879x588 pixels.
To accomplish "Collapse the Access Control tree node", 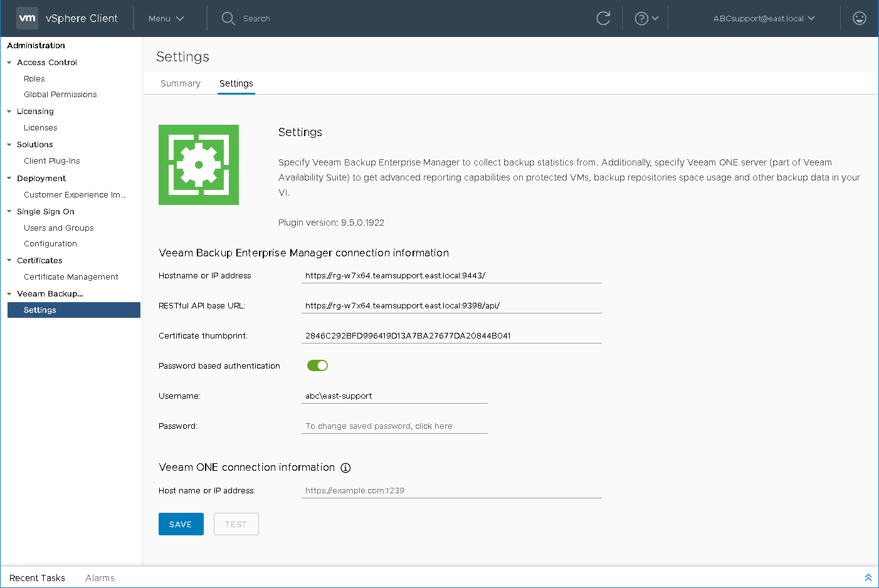I will point(9,63).
